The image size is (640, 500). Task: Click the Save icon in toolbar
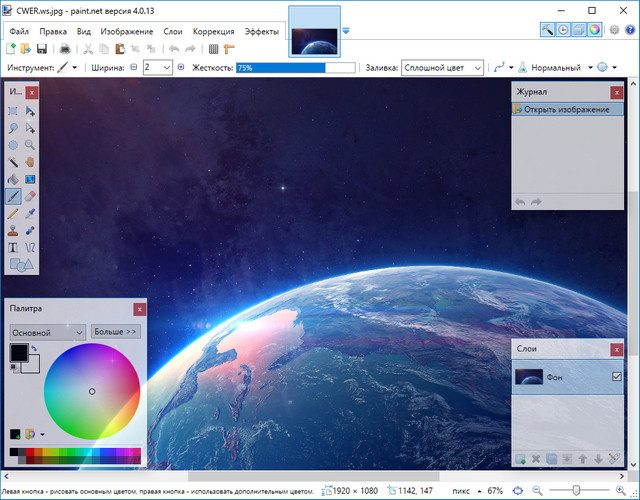[x=42, y=48]
